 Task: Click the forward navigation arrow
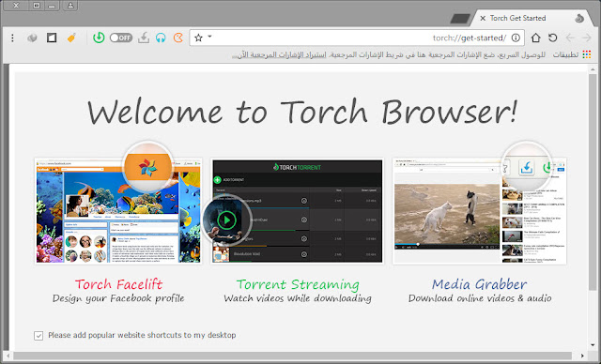586,38
